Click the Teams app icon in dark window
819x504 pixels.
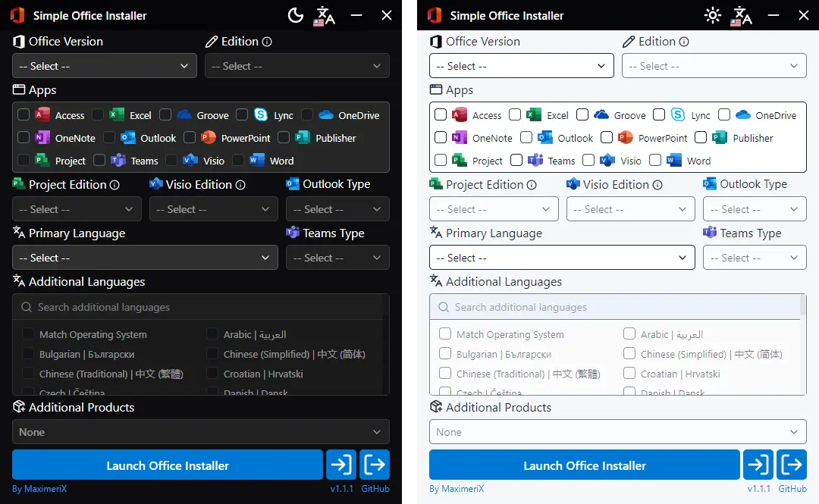coord(118,161)
